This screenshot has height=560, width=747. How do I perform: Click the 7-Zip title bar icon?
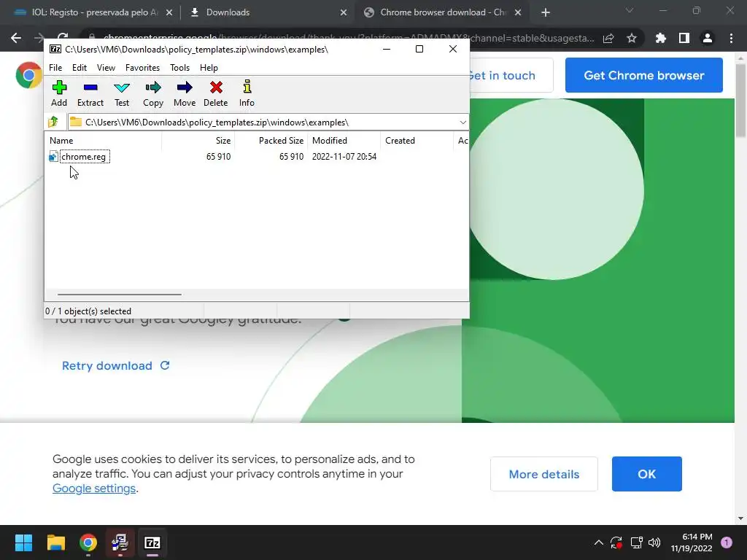pyautogui.click(x=55, y=49)
